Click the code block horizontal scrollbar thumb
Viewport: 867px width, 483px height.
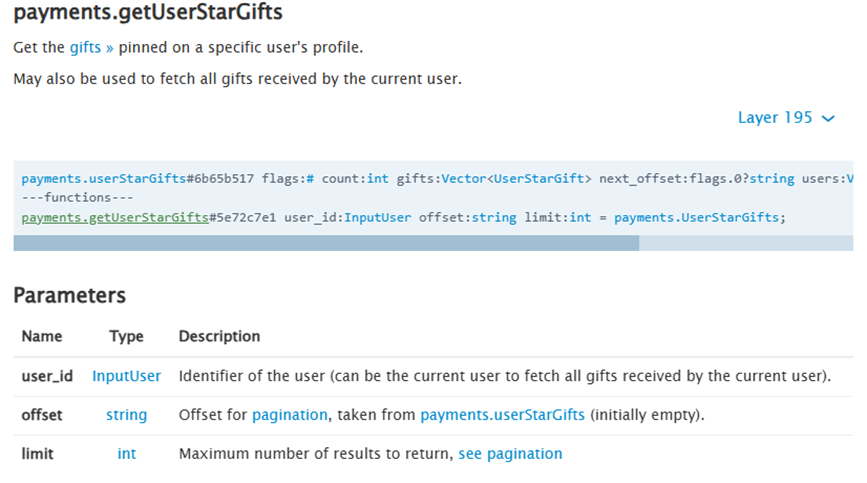pyautogui.click(x=326, y=243)
